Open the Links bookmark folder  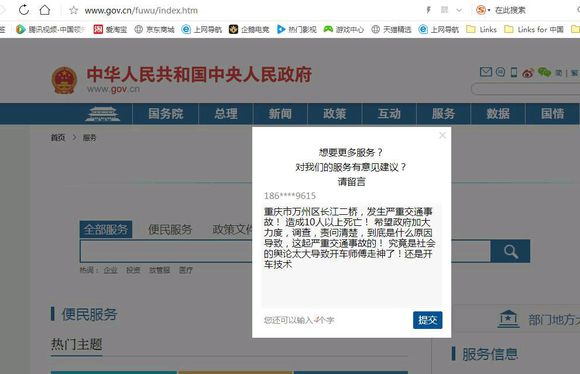click(x=481, y=29)
